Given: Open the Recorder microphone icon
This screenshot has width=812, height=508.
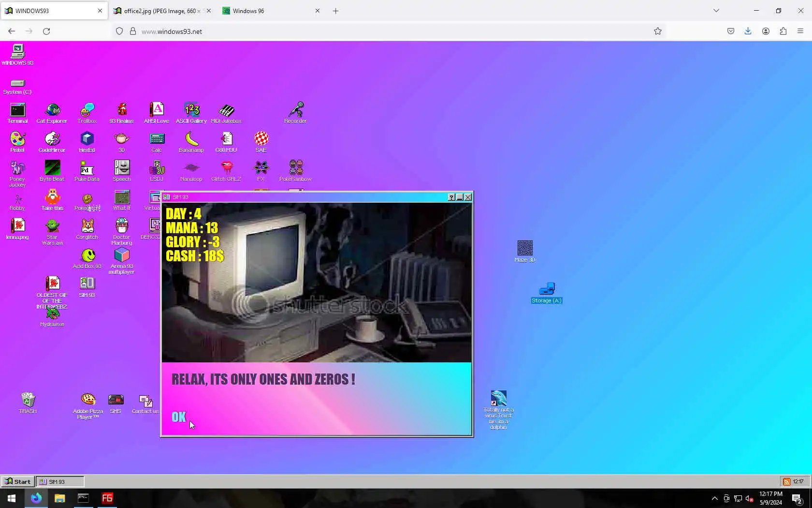Looking at the screenshot, I should pyautogui.click(x=295, y=113).
